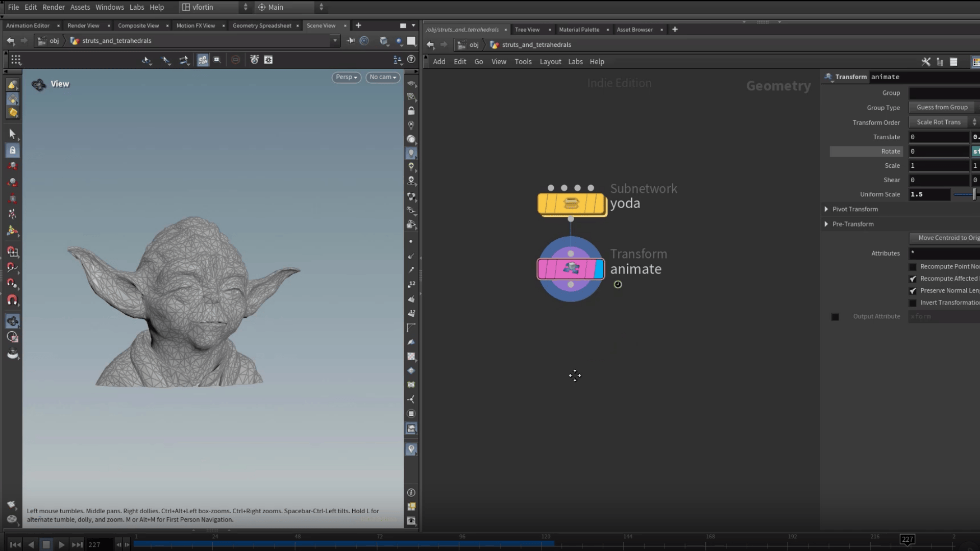Click the clock badge on animate node
Viewport: 980px width, 551px height.
click(618, 285)
